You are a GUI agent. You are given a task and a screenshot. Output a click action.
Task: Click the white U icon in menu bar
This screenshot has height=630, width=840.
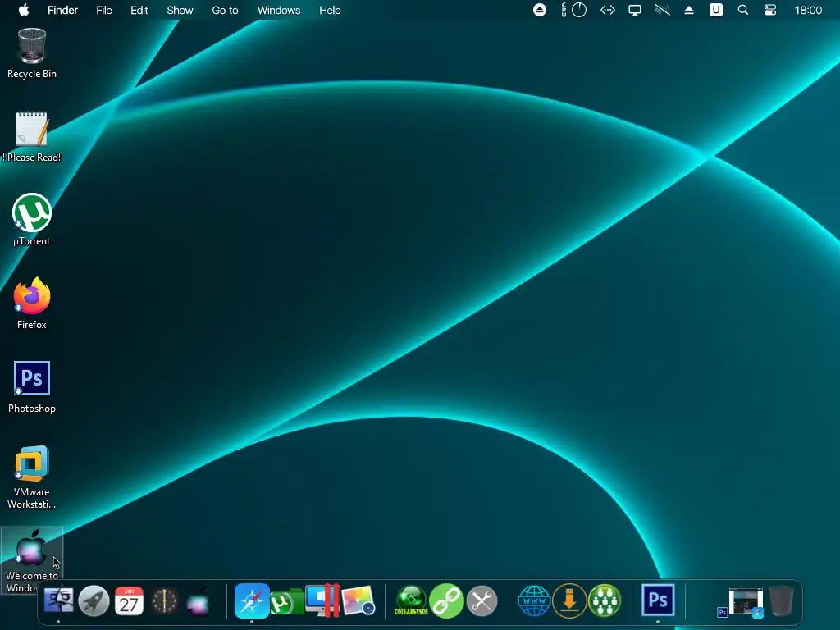coord(716,10)
